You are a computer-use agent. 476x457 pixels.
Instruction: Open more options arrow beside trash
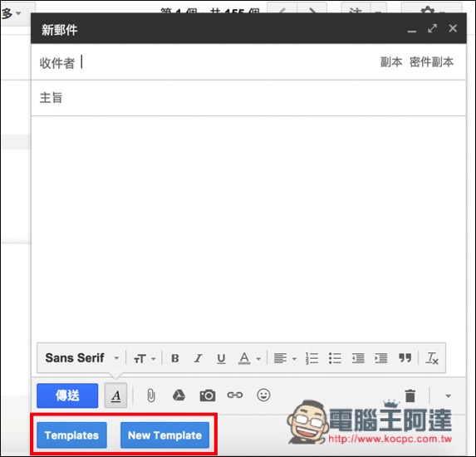pos(448,396)
